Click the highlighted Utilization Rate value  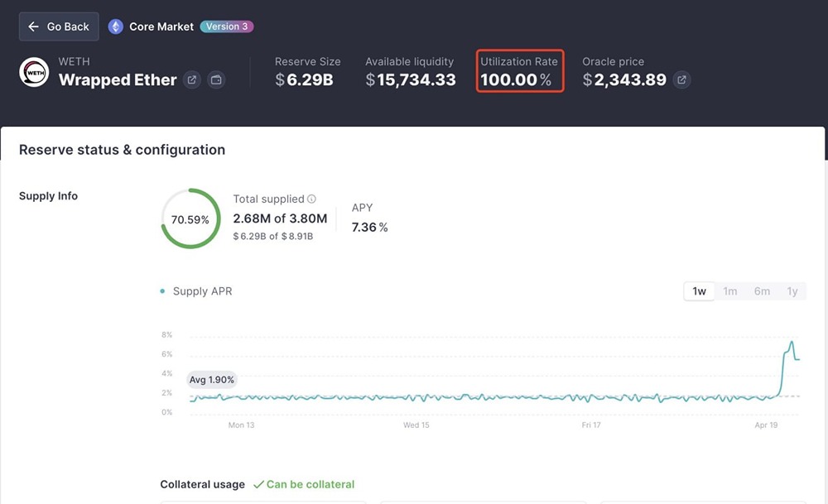(x=518, y=79)
